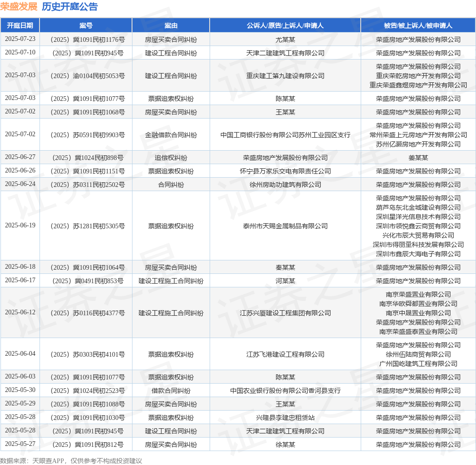Click defendant 常州荣盛上元房地产开发有限公司
Viewport: 476px width, 465px height.
(x=418, y=135)
